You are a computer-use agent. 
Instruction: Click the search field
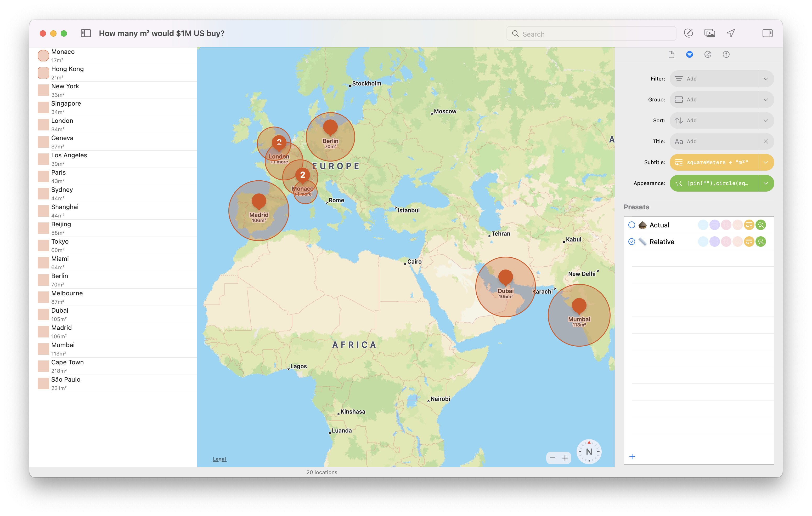(591, 34)
